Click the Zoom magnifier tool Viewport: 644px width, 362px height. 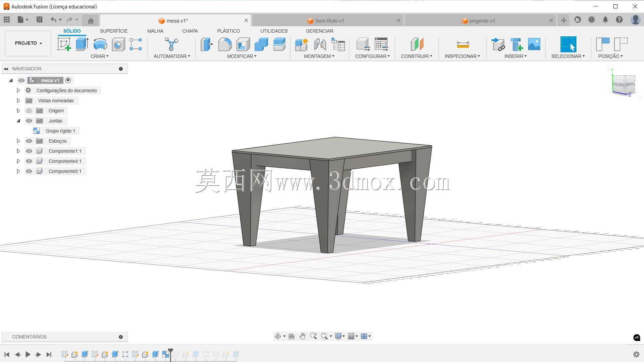(314, 336)
